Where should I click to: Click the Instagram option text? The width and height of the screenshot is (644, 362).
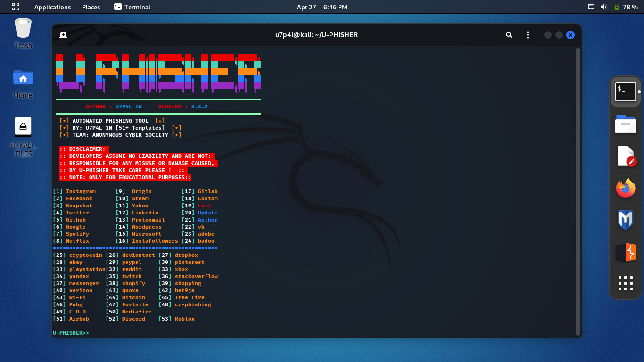(x=81, y=191)
